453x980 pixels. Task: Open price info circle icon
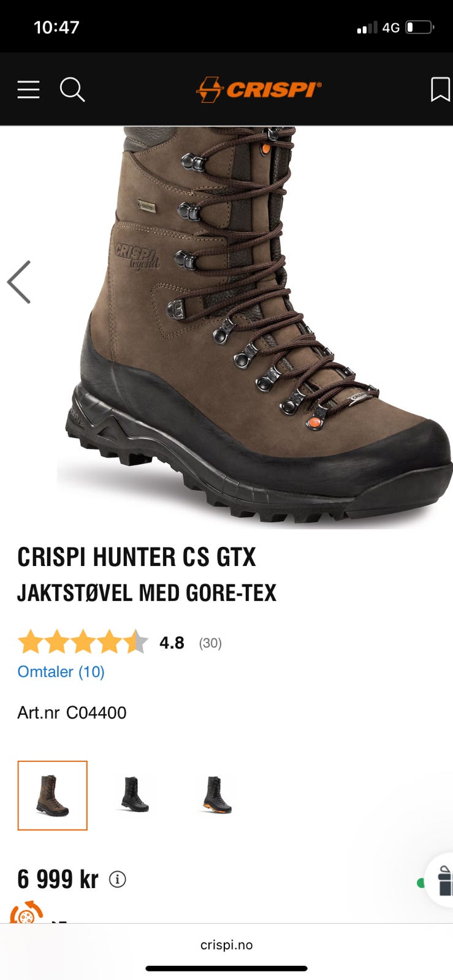coord(117,880)
